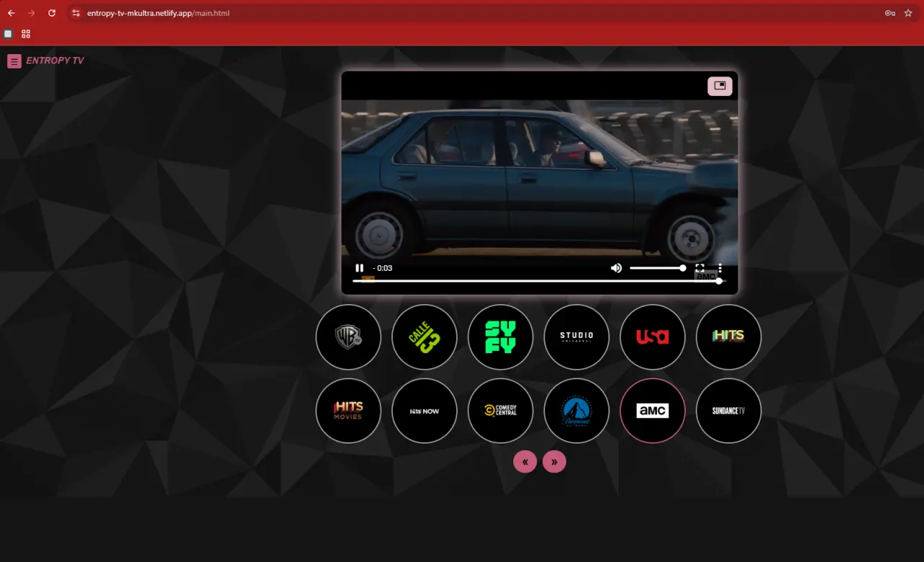Select the HITS NOW channel

424,410
